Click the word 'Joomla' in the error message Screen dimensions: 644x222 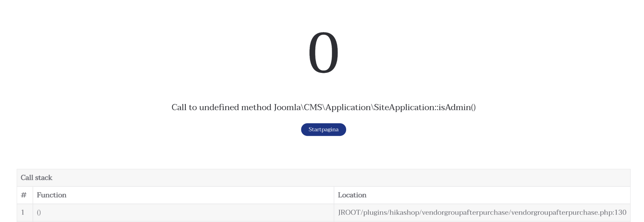[287, 107]
